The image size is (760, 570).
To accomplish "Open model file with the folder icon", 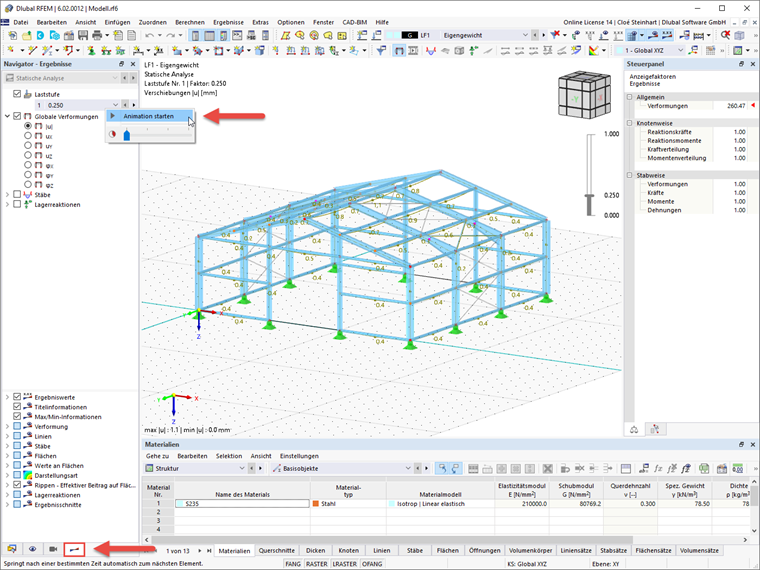I will coord(27,35).
